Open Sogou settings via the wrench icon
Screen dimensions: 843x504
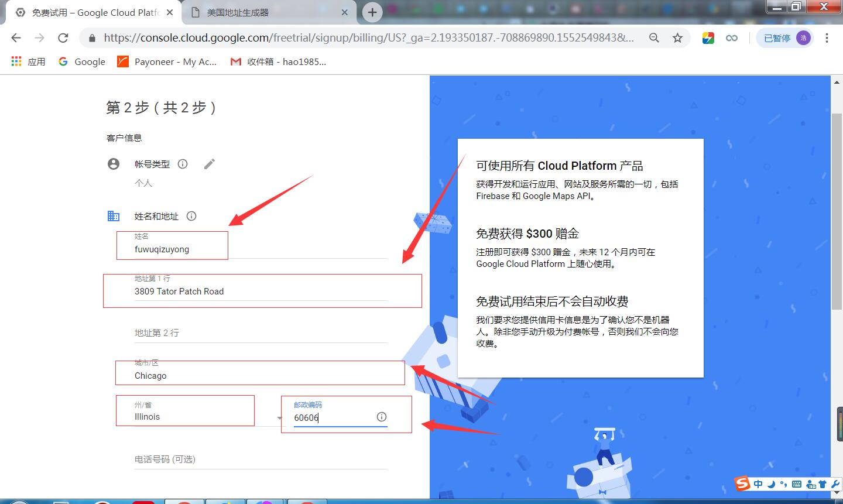836,484
